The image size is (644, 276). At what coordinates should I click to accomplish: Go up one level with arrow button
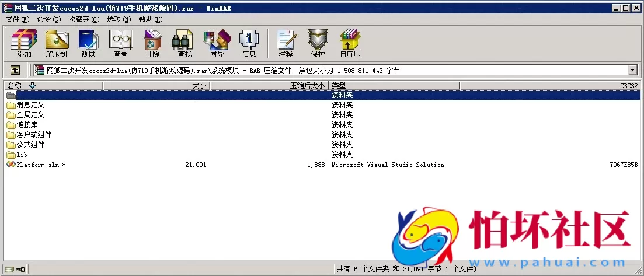click(x=15, y=70)
